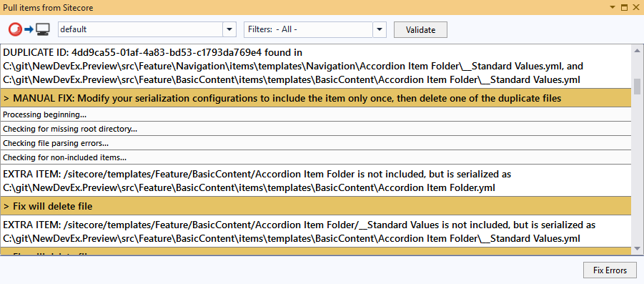
Task: Select EXTRA ITEM row for BasicContent __Standard Values
Action: (x=316, y=231)
